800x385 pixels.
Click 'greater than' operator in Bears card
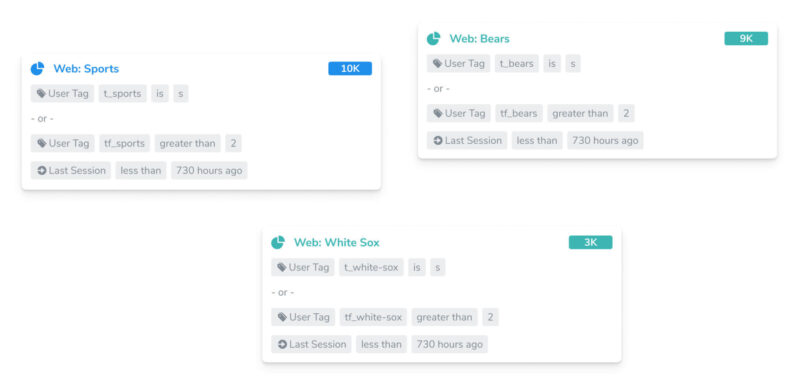click(x=581, y=113)
